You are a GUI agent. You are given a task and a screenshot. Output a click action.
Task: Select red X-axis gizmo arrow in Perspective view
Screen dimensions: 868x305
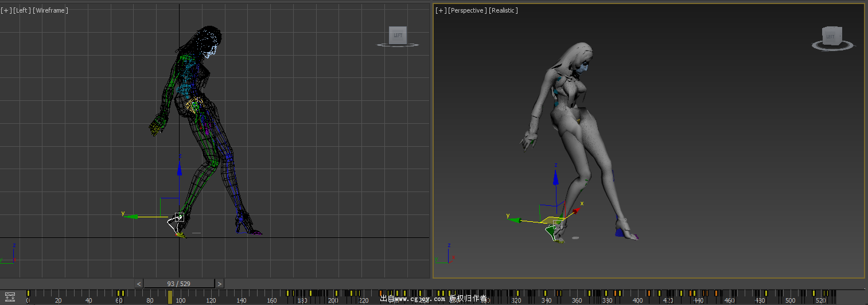click(575, 210)
